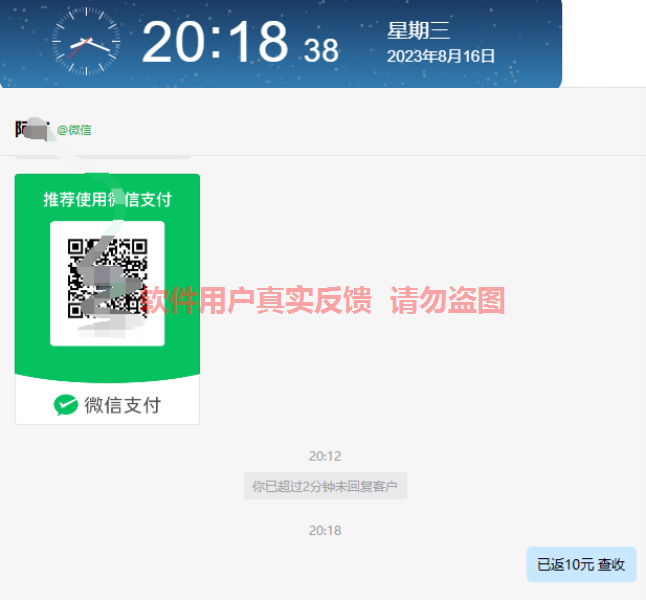The image size is (646, 600).
Task: Click the 星期三 weekday label
Action: point(418,31)
